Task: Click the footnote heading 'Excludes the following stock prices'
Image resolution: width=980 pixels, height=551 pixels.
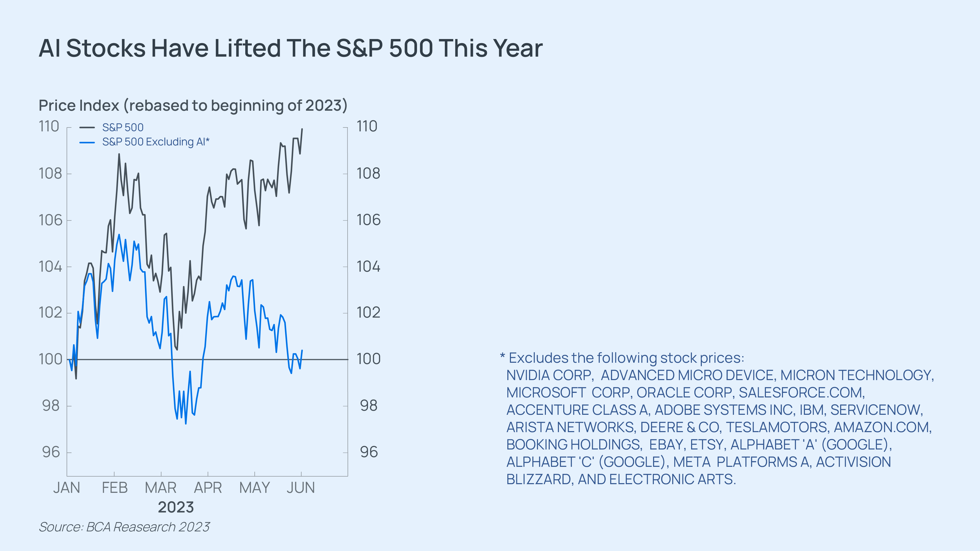Action: 626,358
